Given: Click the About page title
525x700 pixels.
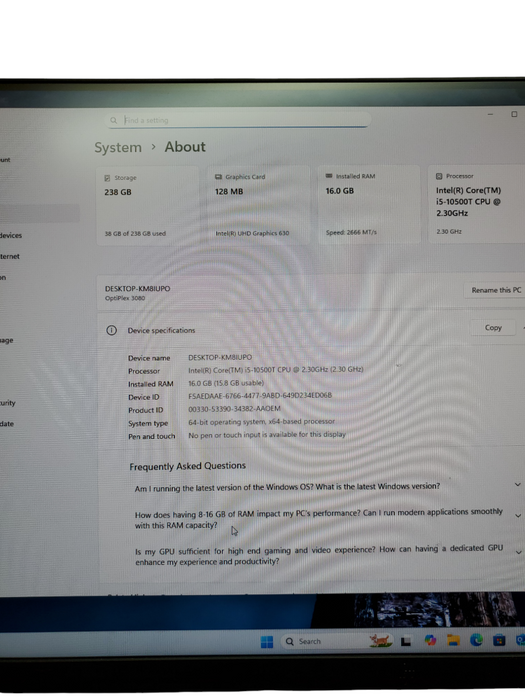Looking at the screenshot, I should pos(185,147).
